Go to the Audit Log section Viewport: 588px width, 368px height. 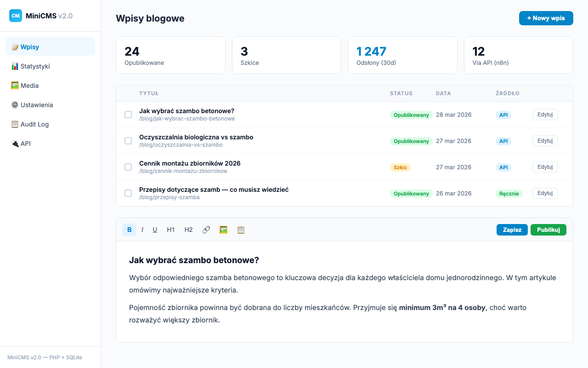[x=34, y=124]
